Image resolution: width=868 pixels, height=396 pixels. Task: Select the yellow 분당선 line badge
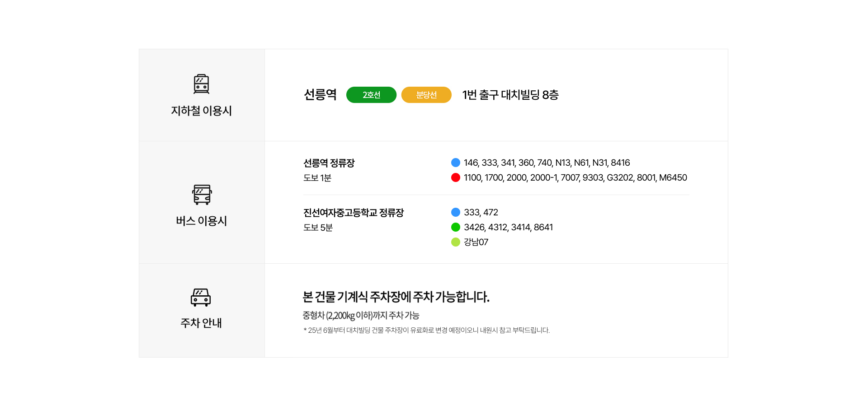coord(426,95)
